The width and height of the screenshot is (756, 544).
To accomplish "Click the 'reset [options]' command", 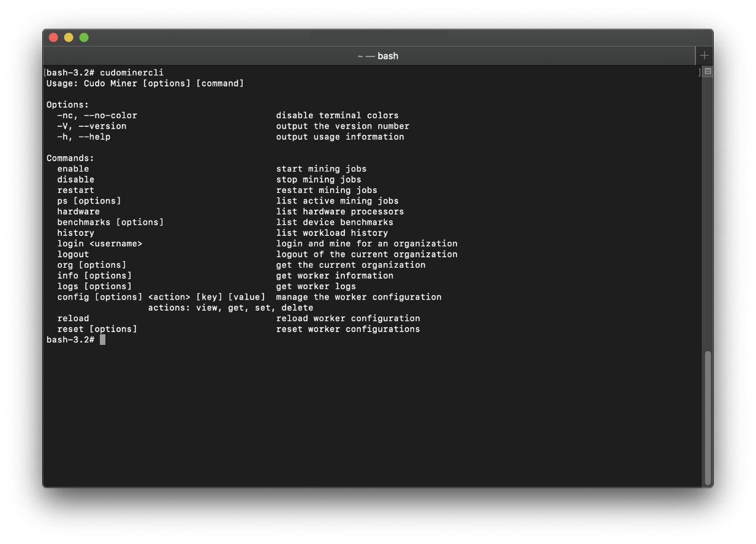I will 97,329.
